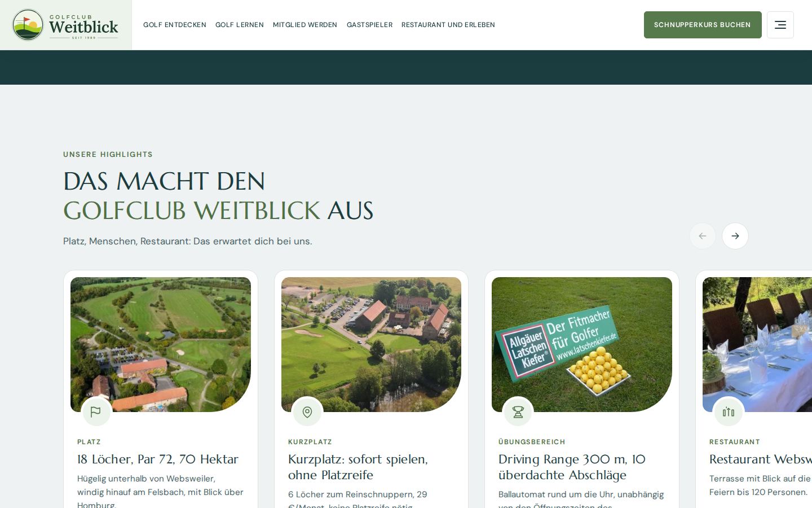Click the Golfclub Weitblick logo

coord(65,25)
